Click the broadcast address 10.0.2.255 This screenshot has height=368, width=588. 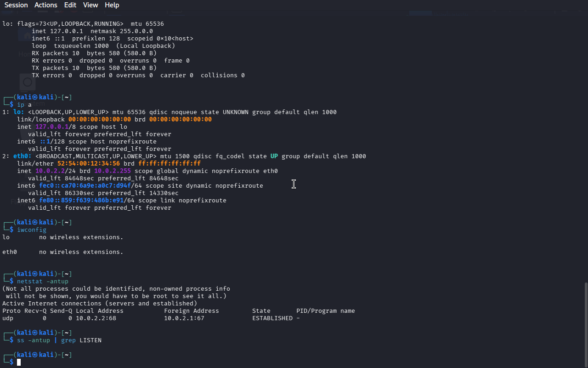(113, 171)
